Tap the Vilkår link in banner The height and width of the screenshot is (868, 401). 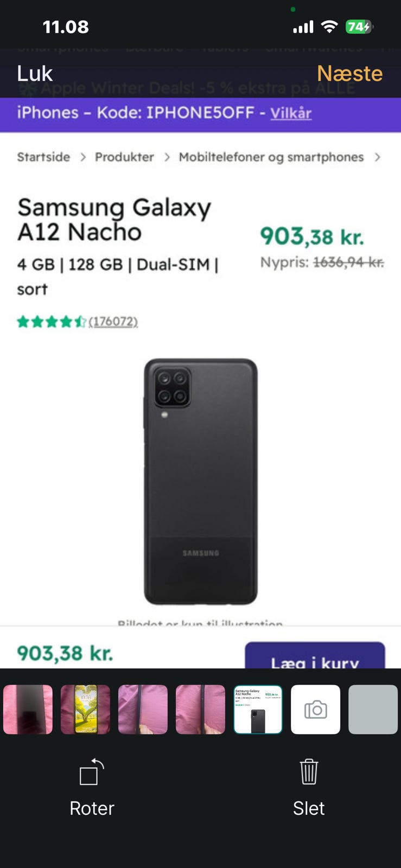click(x=291, y=113)
